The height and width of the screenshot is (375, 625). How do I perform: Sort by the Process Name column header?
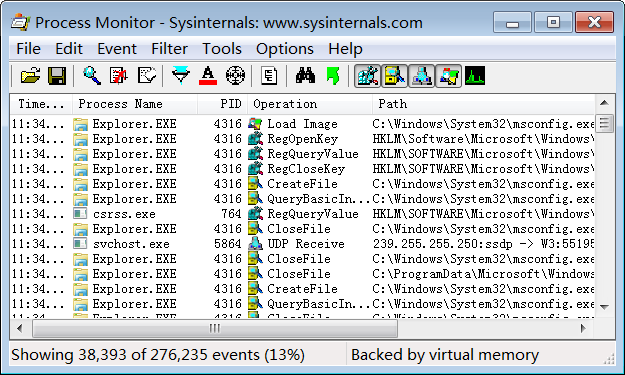tap(135, 104)
